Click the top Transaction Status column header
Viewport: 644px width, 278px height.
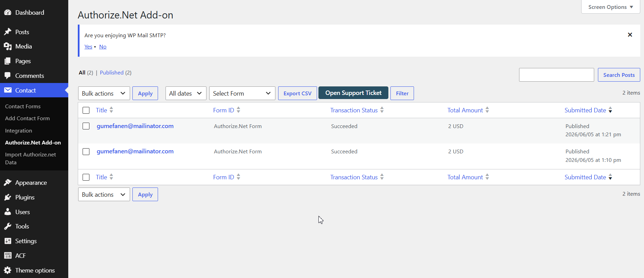point(354,110)
